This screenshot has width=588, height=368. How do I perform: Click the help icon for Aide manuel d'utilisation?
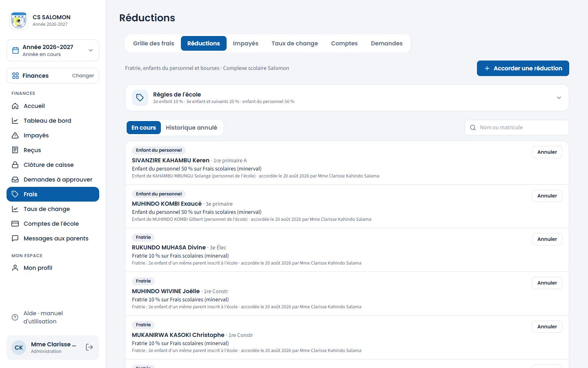15,317
